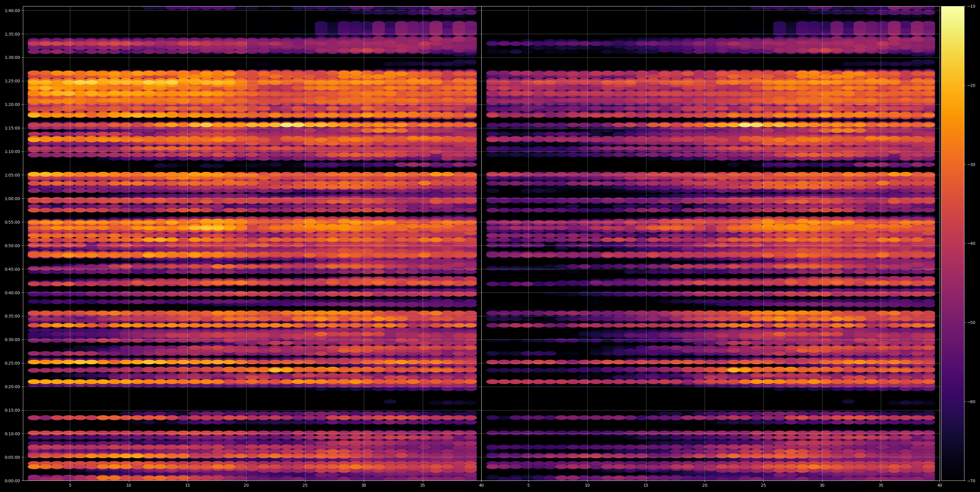Image resolution: width=980 pixels, height=492 pixels.
Task: Select the 0:50:00 time label
Action: tap(12, 245)
